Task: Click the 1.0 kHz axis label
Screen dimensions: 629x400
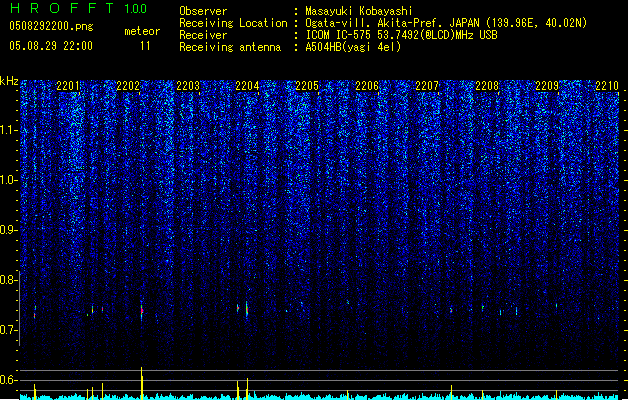Action: pos(7,180)
